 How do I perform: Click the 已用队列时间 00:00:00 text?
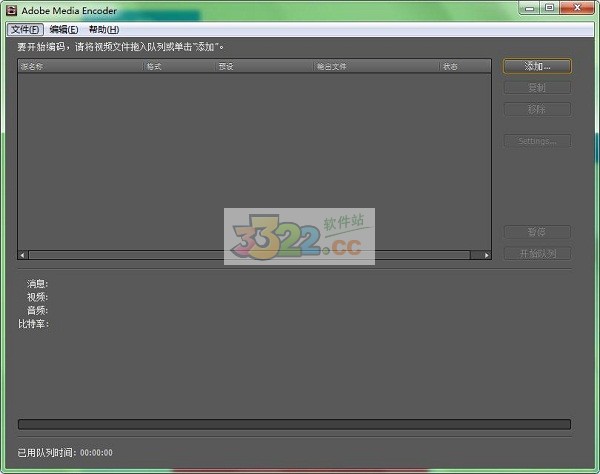pyautogui.click(x=65, y=453)
